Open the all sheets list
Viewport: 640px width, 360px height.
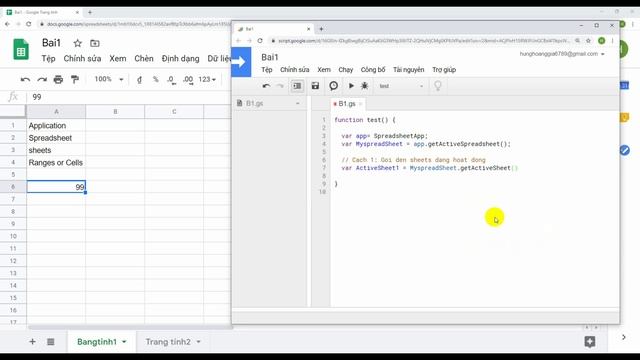51,342
